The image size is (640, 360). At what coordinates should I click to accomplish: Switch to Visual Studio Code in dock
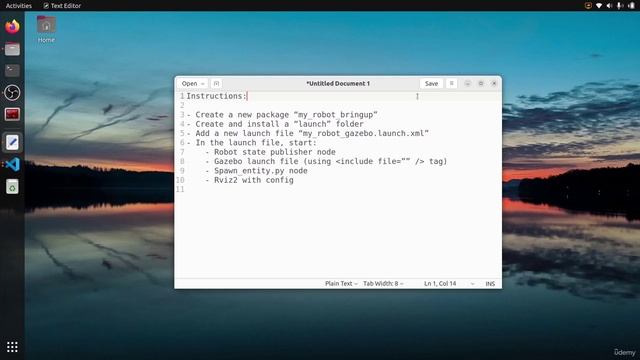pos(12,164)
